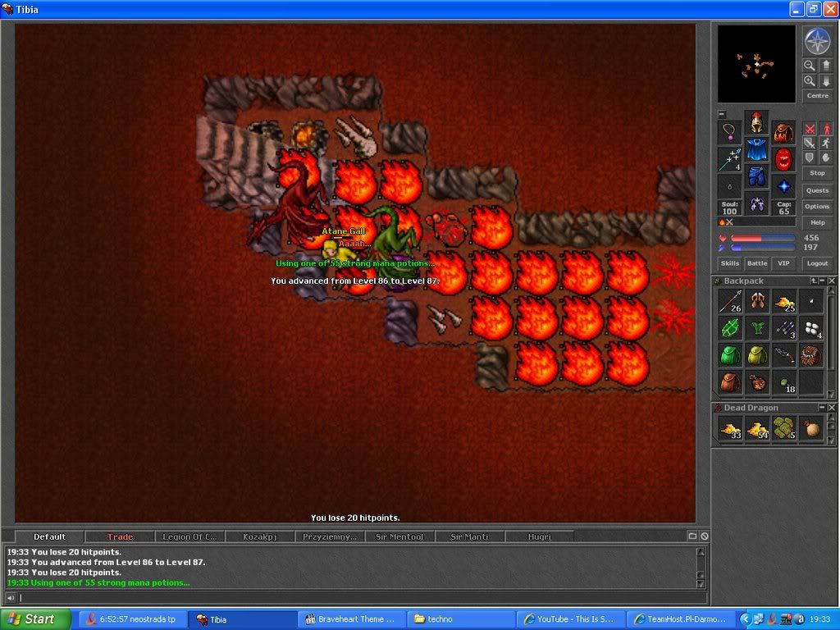Open the Sir Mentool chat tab
840x630 pixels.
(x=399, y=536)
